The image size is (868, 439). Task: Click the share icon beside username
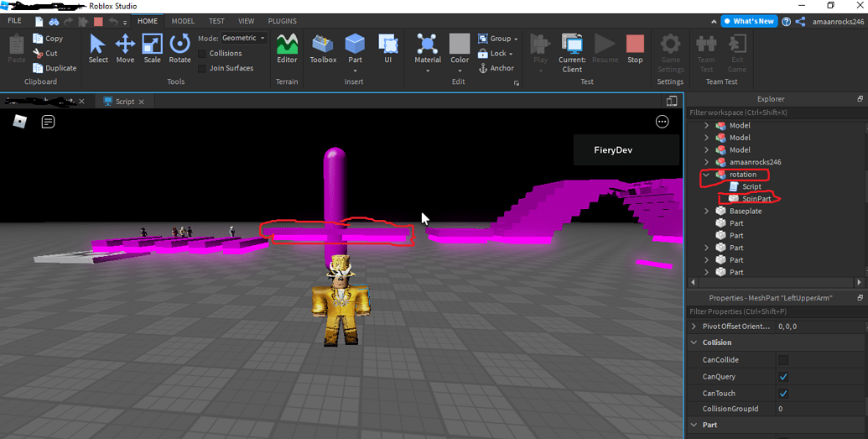(x=800, y=22)
